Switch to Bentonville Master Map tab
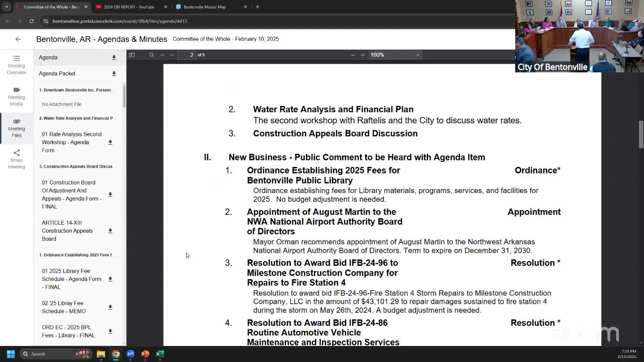Image resolution: width=644 pixels, height=362 pixels. click(210, 7)
